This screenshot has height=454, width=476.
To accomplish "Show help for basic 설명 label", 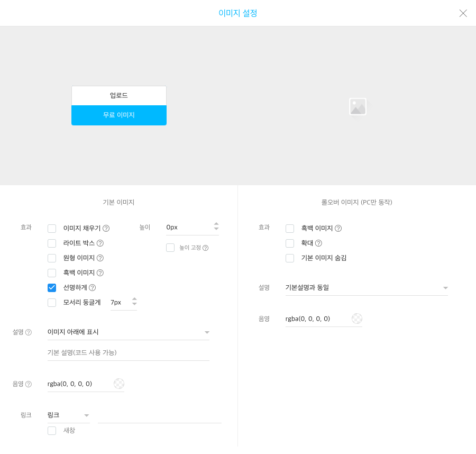I will point(28,332).
